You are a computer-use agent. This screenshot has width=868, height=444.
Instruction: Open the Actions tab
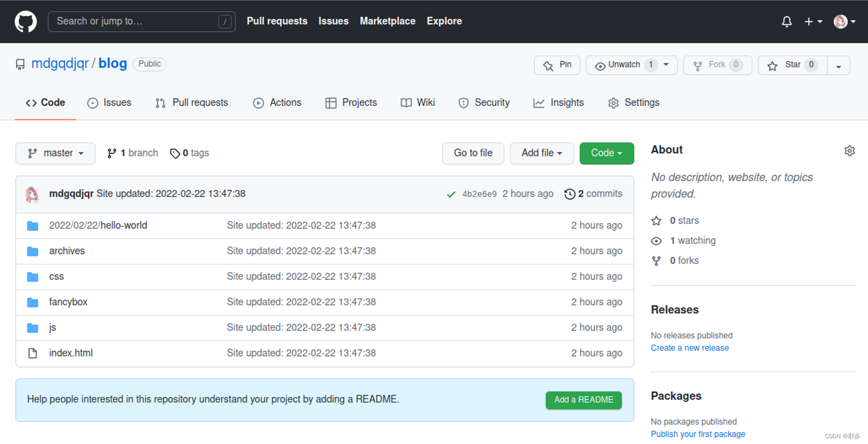coord(277,103)
